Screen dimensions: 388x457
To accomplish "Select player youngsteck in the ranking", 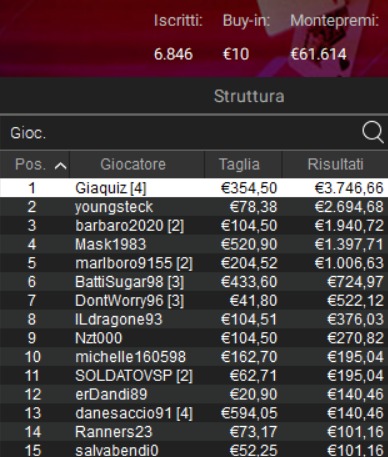I will (x=194, y=207).
